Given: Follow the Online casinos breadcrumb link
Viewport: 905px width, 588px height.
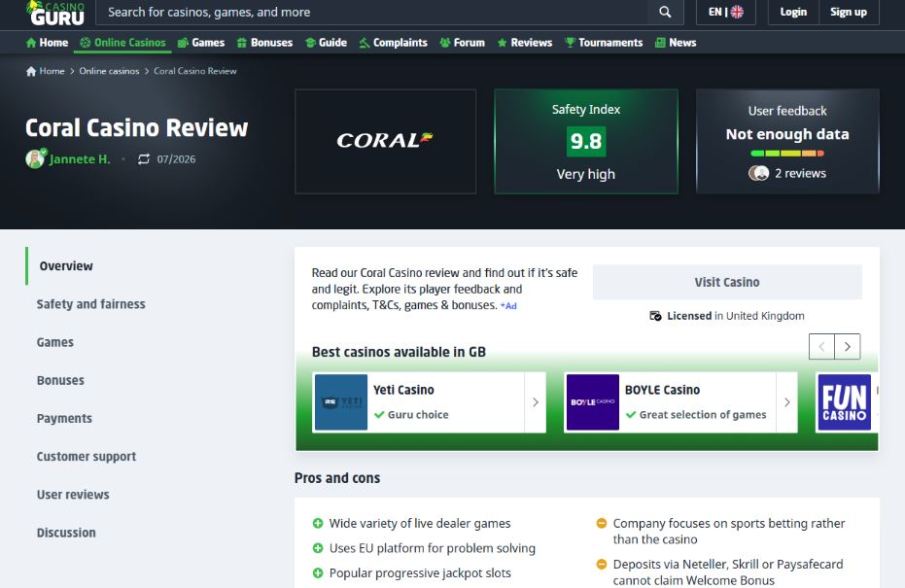Looking at the screenshot, I should click(x=109, y=71).
